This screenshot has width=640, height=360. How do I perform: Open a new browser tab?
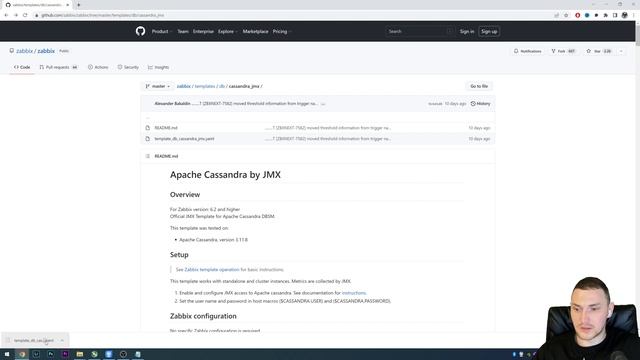tap(79, 5)
